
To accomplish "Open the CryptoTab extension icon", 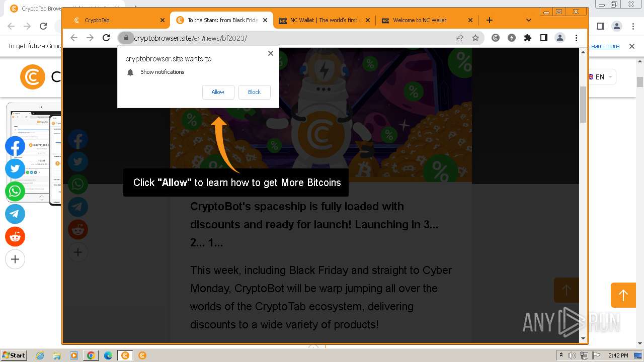I will (496, 38).
